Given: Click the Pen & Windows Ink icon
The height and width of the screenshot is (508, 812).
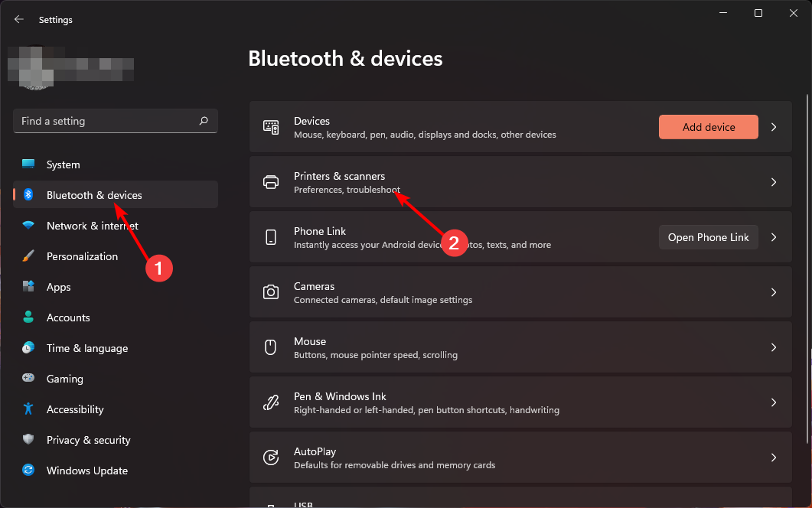Looking at the screenshot, I should [271, 402].
